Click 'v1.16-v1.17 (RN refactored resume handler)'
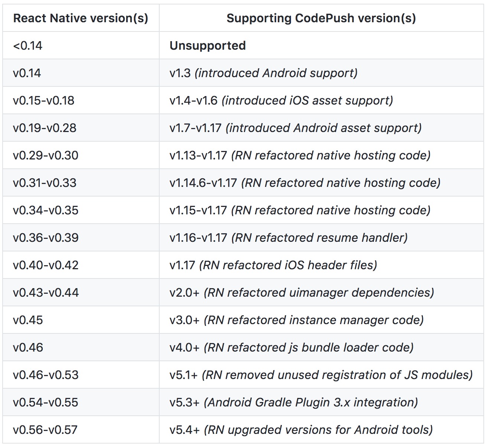 point(322,237)
